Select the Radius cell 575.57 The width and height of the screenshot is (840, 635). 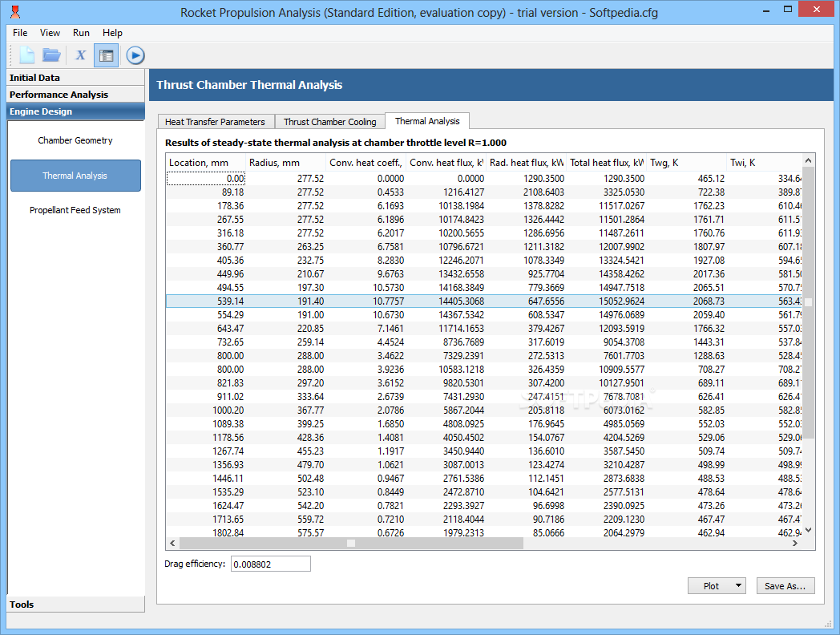coord(285,532)
